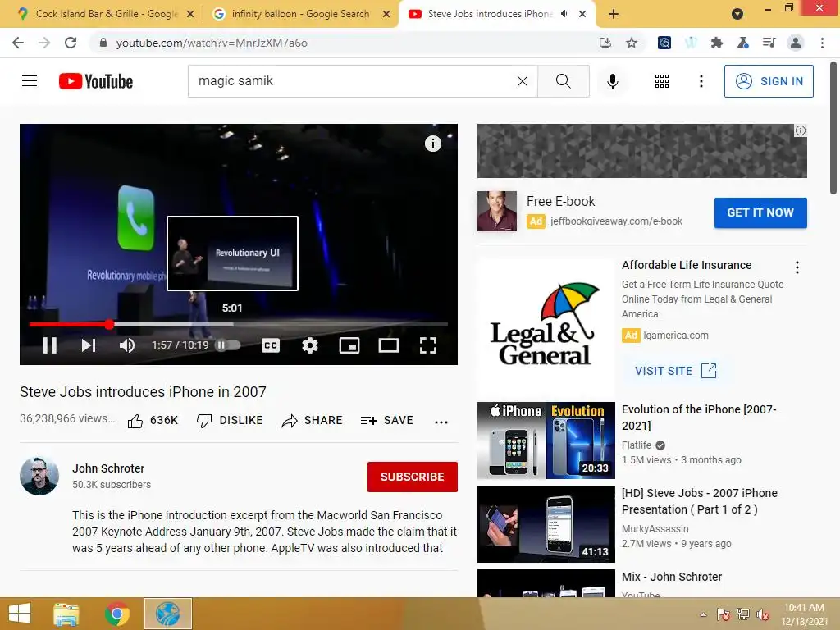Open John Schroter channel avatar

coord(39,476)
